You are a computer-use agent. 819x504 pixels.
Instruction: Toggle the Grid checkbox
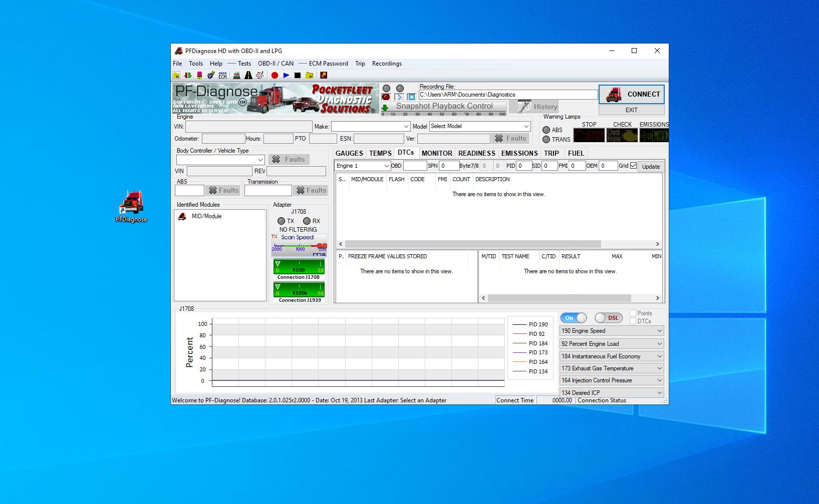(x=634, y=166)
